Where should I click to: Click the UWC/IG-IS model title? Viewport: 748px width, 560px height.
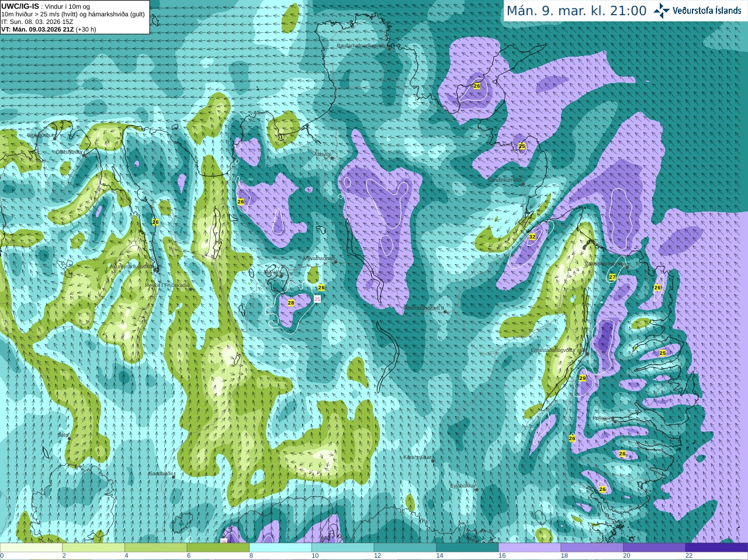20,6
